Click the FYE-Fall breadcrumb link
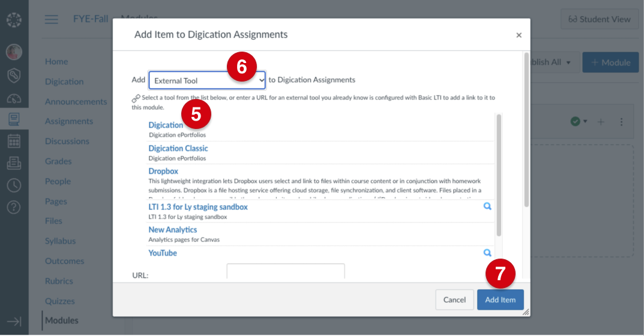Image resolution: width=644 pixels, height=336 pixels. 91,19
